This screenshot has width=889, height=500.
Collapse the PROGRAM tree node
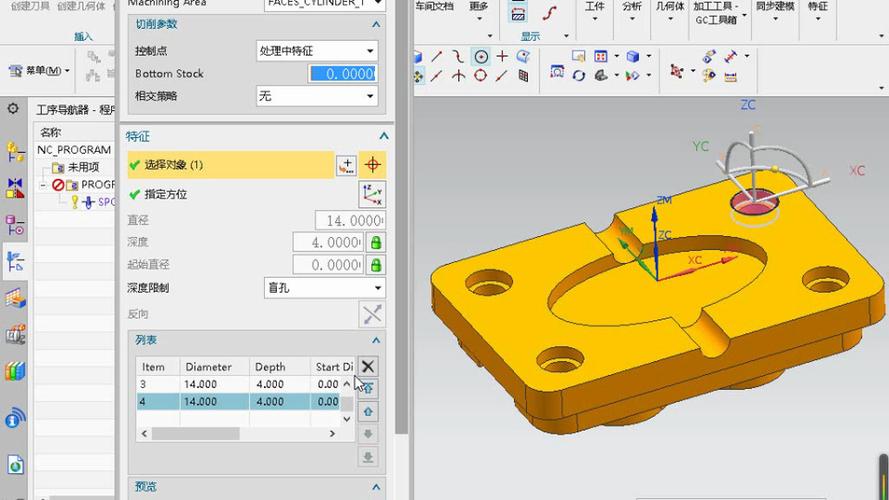[43, 185]
